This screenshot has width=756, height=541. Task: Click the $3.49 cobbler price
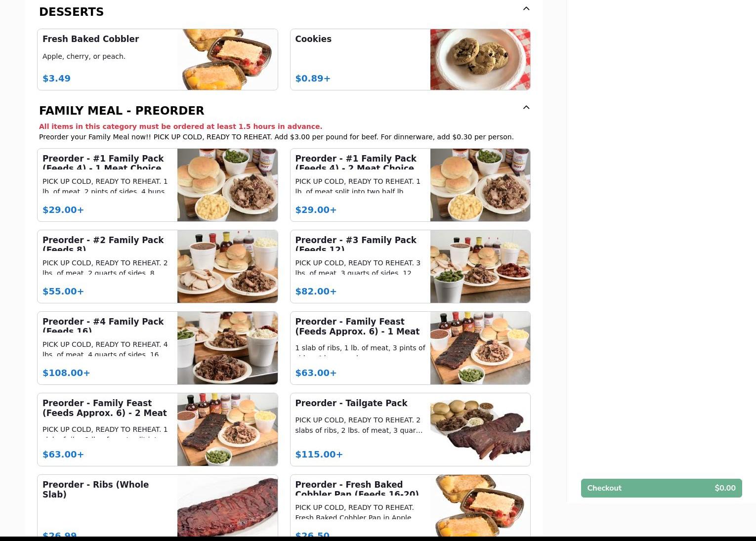56,79
